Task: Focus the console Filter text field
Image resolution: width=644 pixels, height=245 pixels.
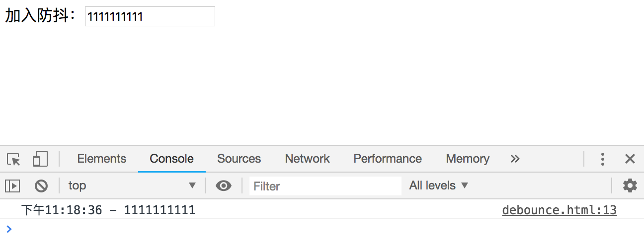Action: pyautogui.click(x=325, y=186)
